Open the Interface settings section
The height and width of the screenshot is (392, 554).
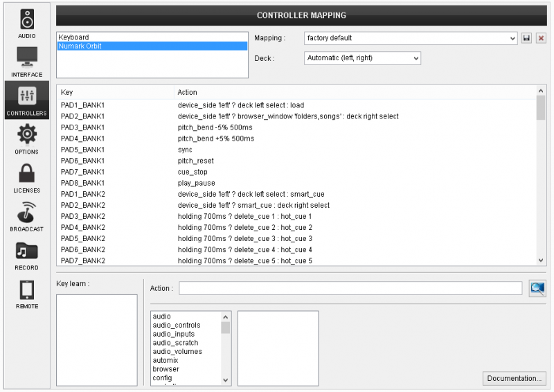(27, 62)
